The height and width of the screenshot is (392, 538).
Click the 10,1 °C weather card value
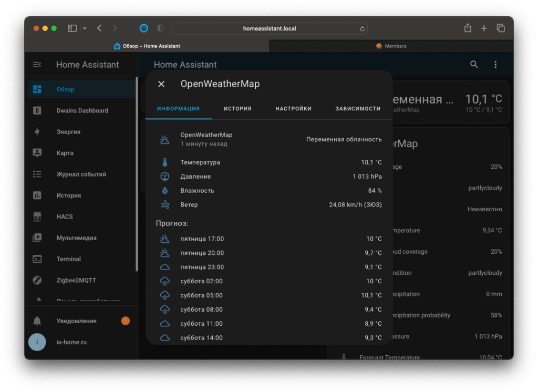(483, 99)
